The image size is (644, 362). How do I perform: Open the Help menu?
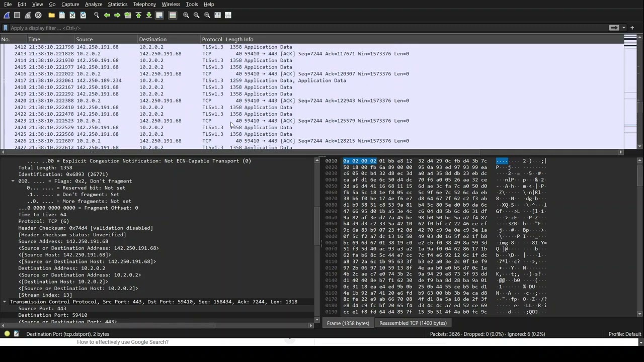click(209, 4)
